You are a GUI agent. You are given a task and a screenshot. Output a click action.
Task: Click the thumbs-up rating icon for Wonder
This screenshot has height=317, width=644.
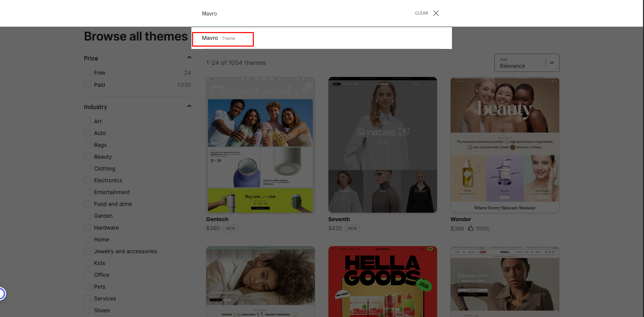pos(471,229)
